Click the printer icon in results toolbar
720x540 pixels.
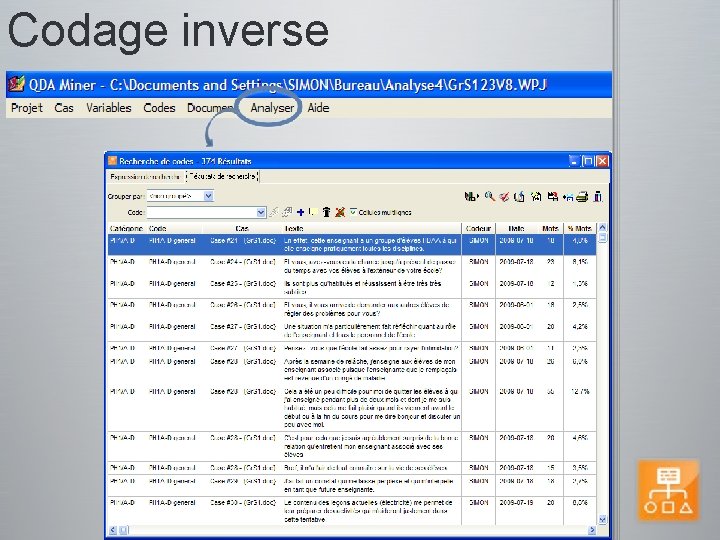pyautogui.click(x=582, y=197)
